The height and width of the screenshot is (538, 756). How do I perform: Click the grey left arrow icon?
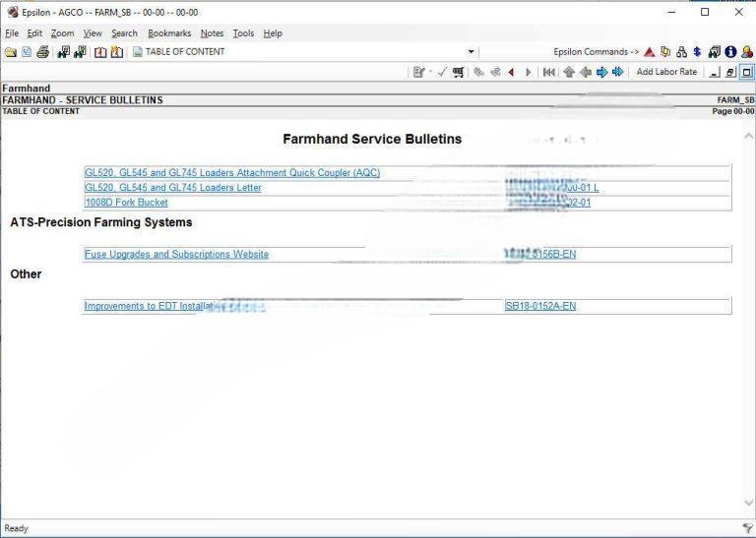(x=586, y=72)
